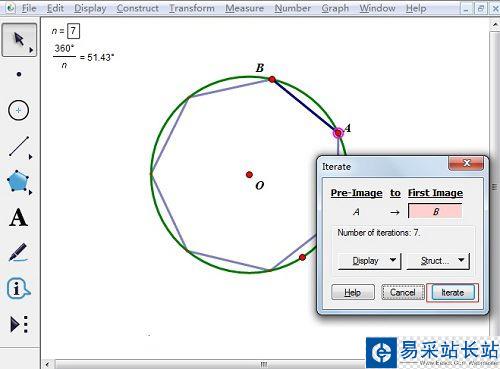Select the Compass circle tool

18,110
